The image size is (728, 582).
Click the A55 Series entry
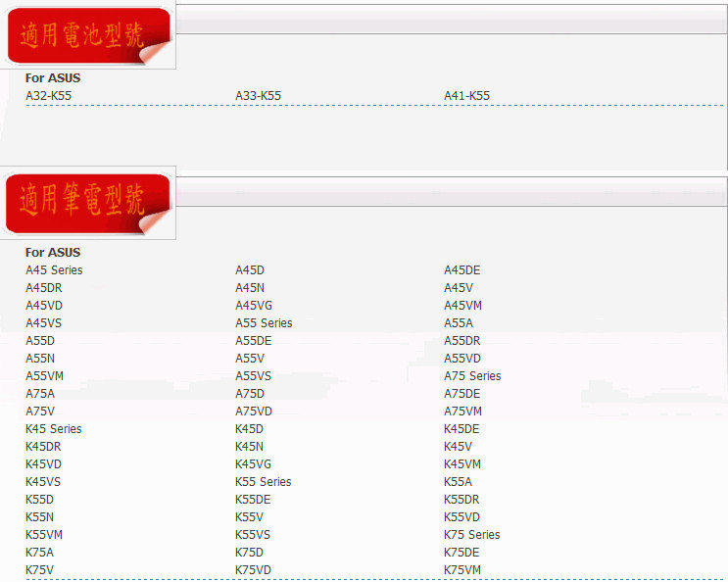(264, 323)
